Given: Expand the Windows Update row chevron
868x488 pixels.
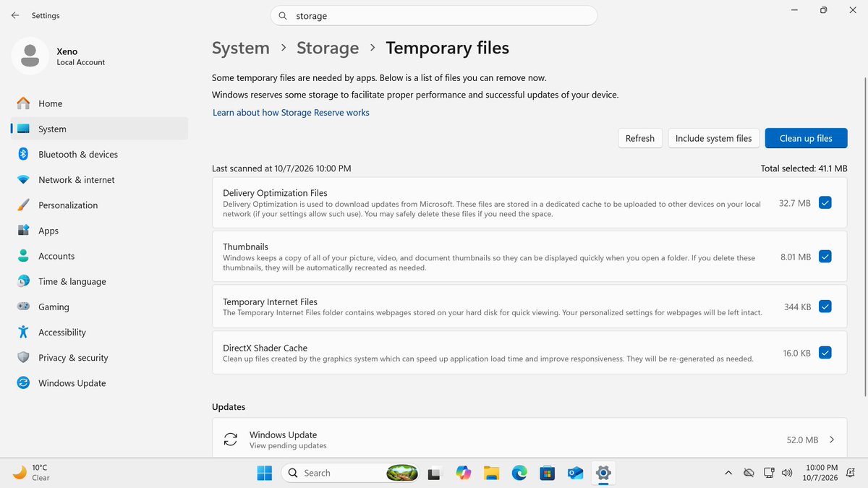Looking at the screenshot, I should click(x=832, y=440).
